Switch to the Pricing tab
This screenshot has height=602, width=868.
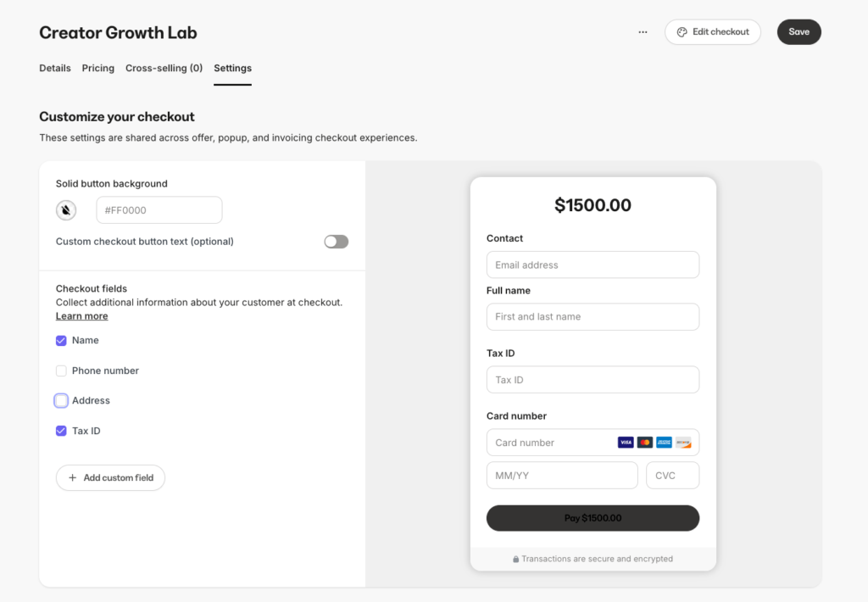click(97, 68)
